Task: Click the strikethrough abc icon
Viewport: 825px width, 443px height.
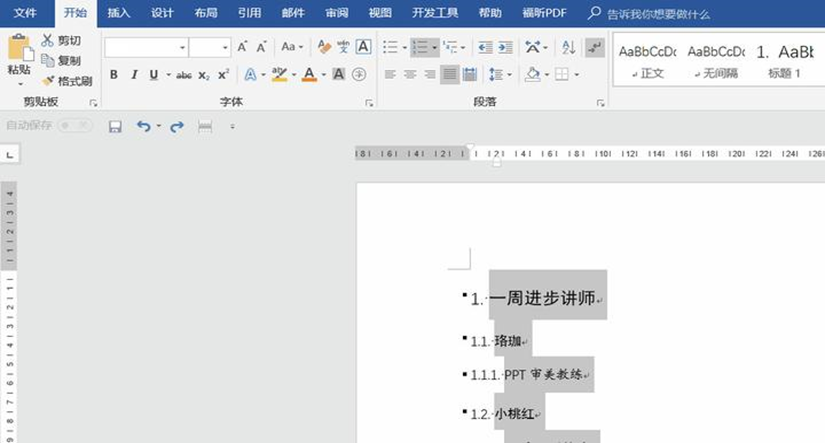Action: pos(184,75)
